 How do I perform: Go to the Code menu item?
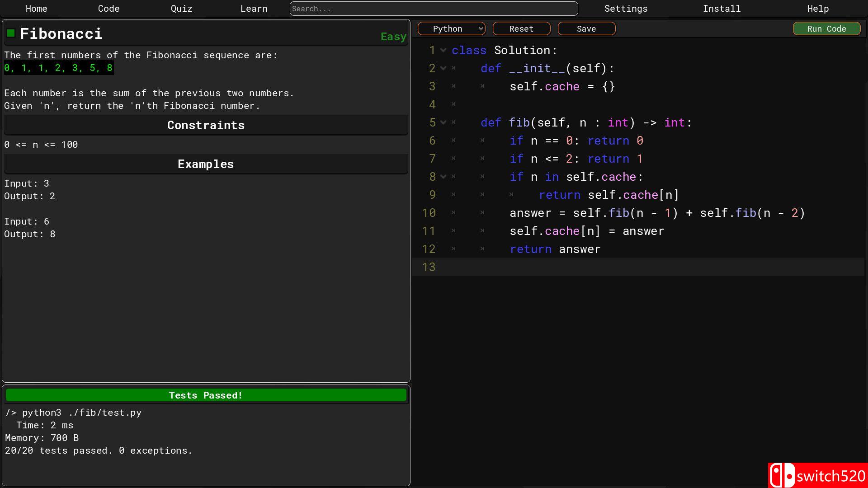pos(108,9)
